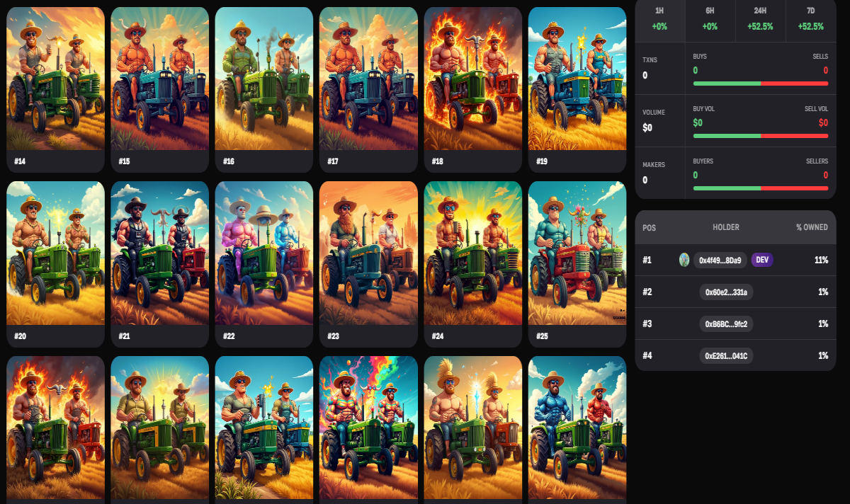
Task: Click the MAKERS label
Action: pyautogui.click(x=654, y=164)
